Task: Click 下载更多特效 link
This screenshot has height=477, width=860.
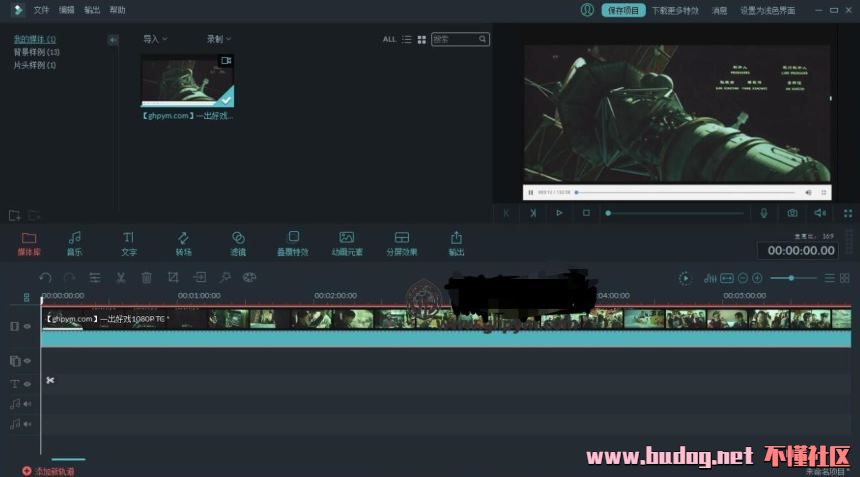Action: 675,10
